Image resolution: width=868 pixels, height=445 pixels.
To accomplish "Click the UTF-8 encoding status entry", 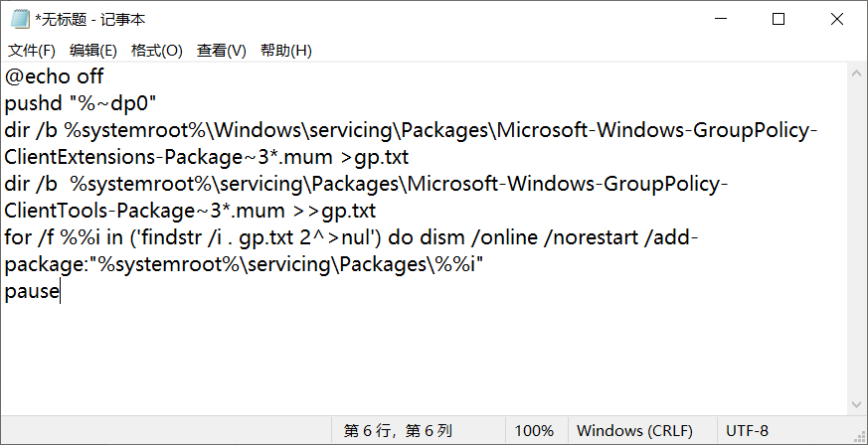I will tap(748, 431).
